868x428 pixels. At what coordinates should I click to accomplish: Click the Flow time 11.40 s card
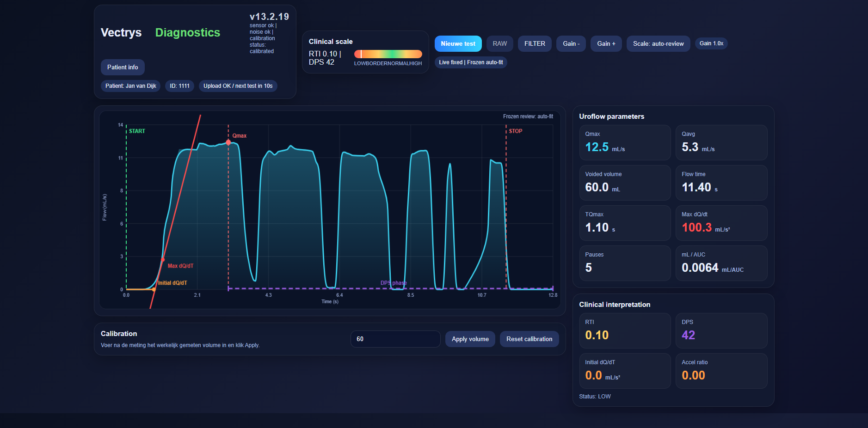tap(721, 183)
